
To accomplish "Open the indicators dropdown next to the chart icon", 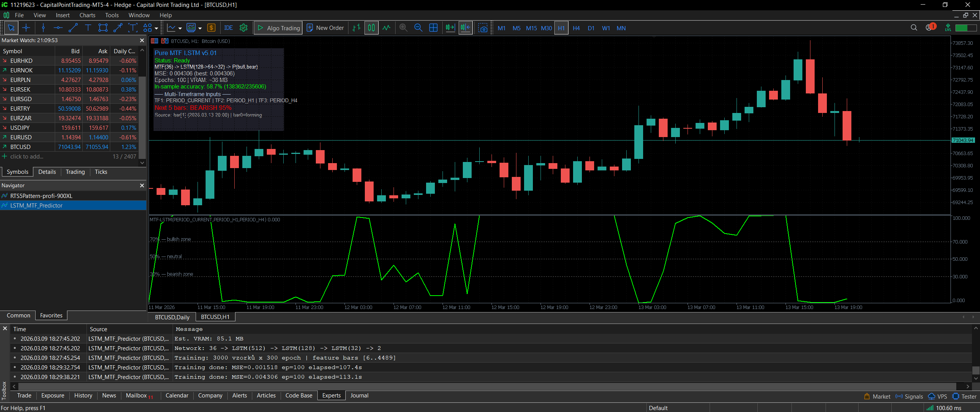I will (199, 28).
